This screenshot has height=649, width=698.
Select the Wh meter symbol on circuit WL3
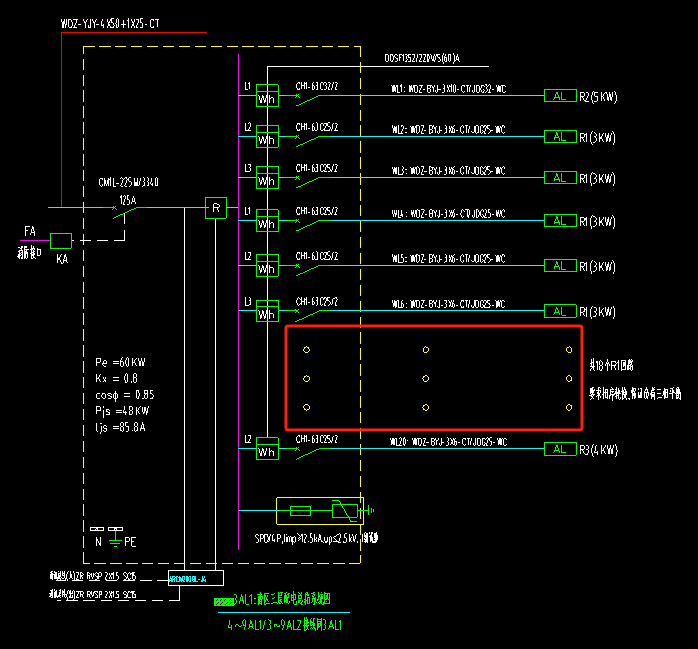pyautogui.click(x=268, y=177)
